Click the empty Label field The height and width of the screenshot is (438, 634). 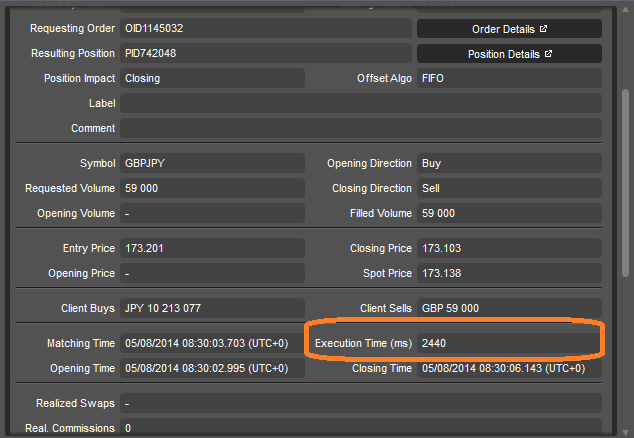361,104
